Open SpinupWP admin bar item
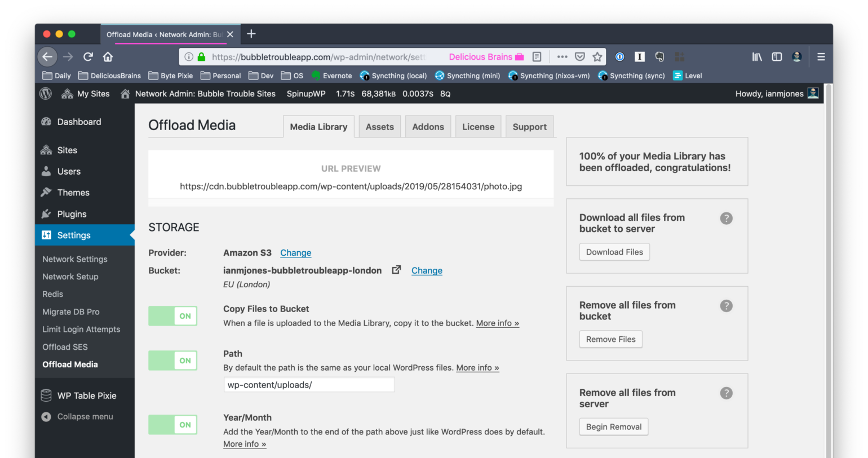This screenshot has width=868, height=458. 306,94
